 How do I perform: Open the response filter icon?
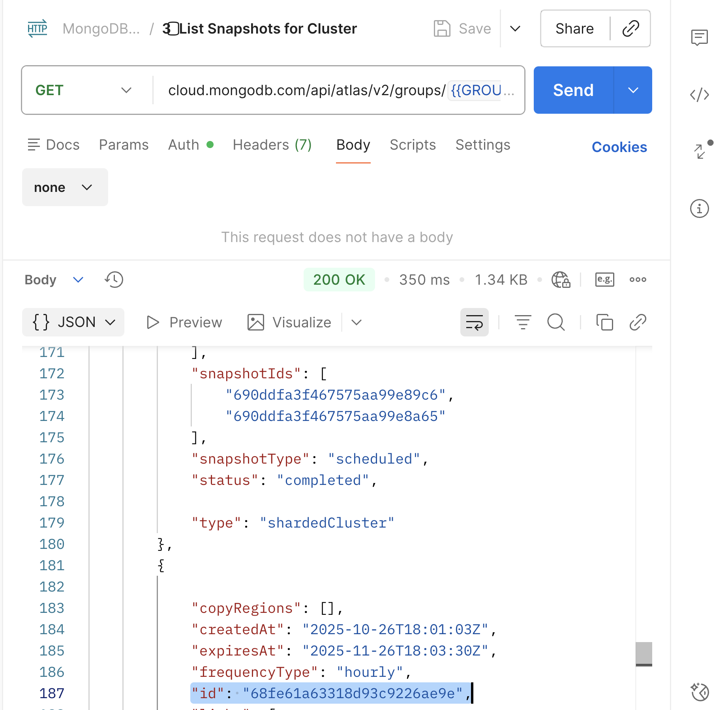tap(523, 322)
